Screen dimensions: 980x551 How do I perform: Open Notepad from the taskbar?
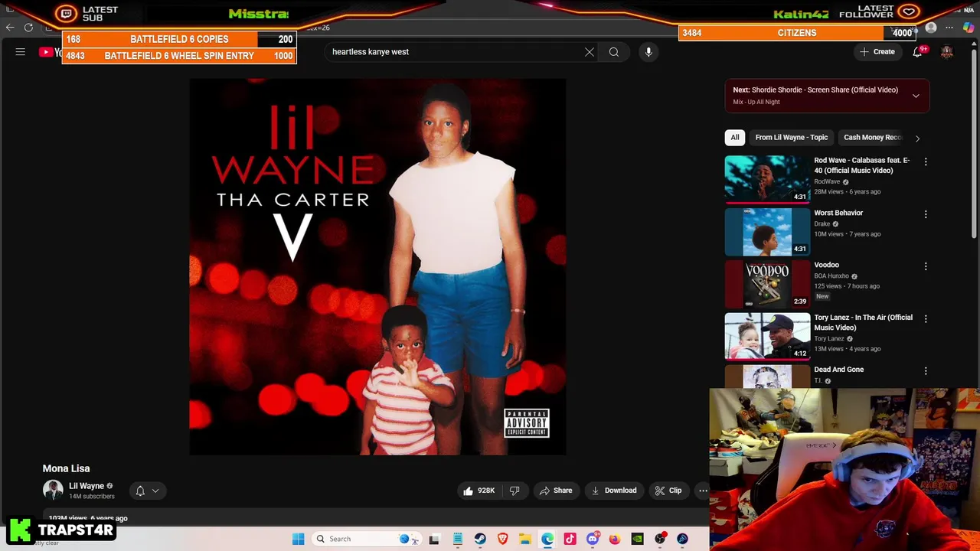tap(457, 539)
